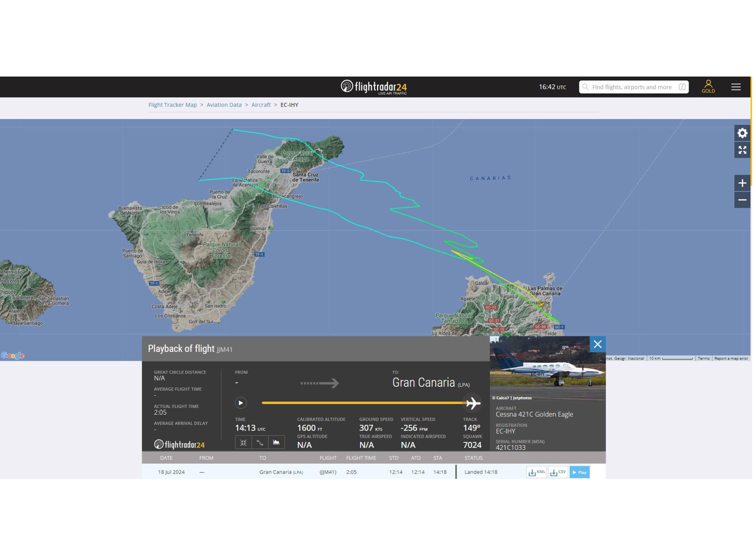Zoom out on the map
Image resolution: width=756 pixels, height=535 pixels.
(x=742, y=200)
